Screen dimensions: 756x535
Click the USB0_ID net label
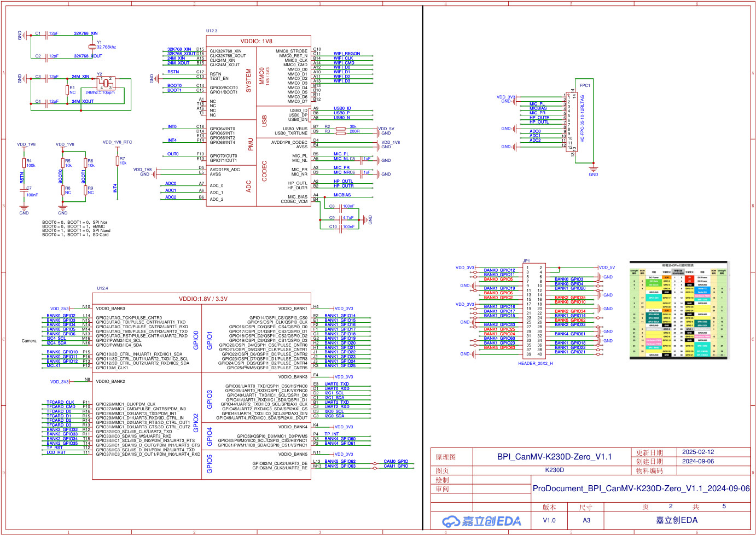[x=342, y=108]
